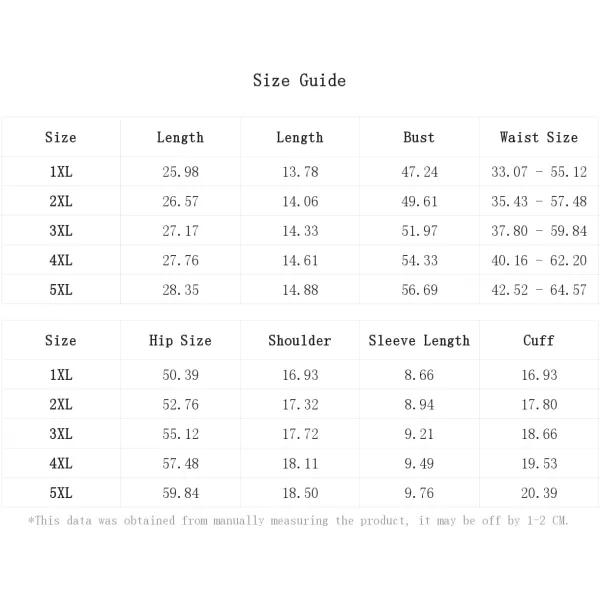Click the Cuff column header
This screenshot has width=600, height=600.
click(x=539, y=340)
